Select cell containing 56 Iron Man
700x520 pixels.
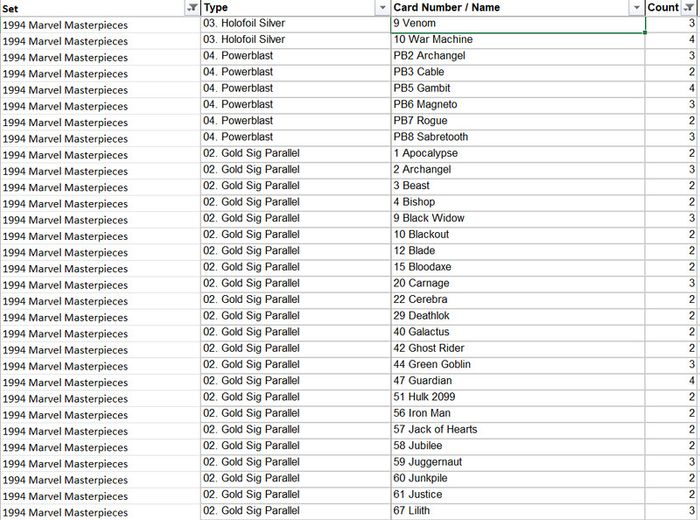click(518, 414)
